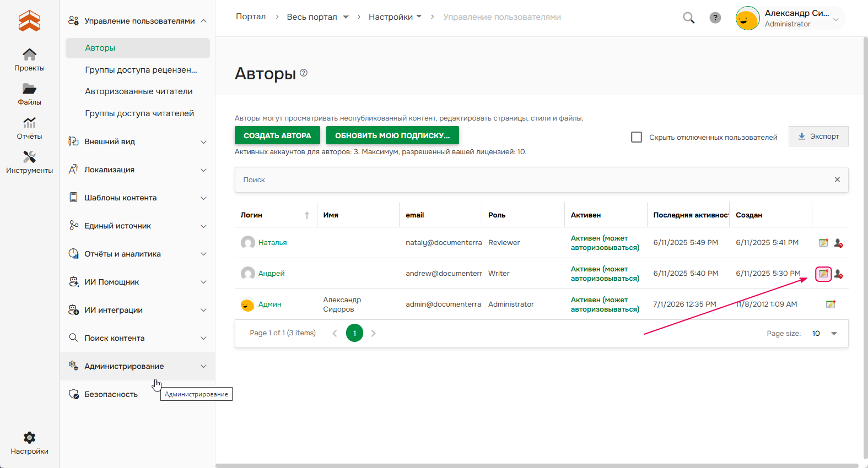
Task: Expand Отчёты и аналитика section
Action: (x=203, y=254)
